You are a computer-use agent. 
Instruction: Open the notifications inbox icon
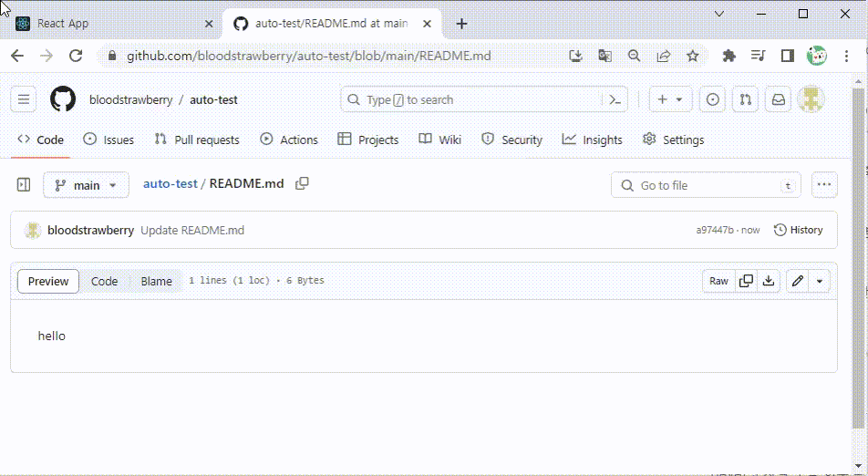coord(779,99)
